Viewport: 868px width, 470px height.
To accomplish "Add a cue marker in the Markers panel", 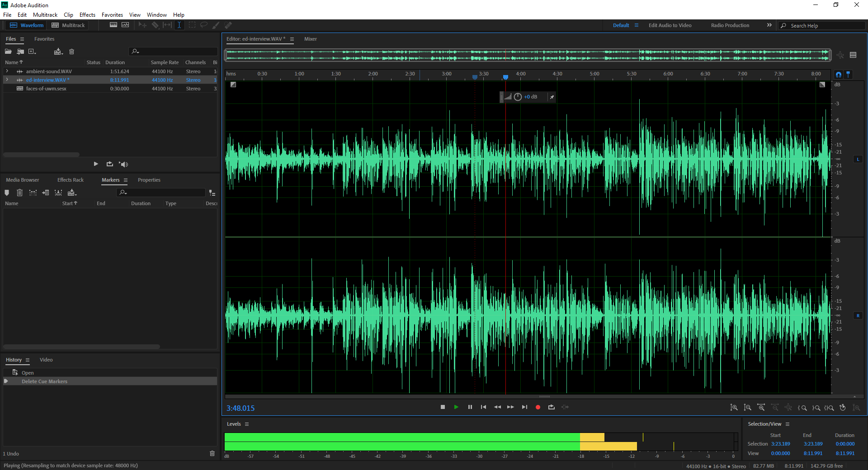I will point(7,193).
